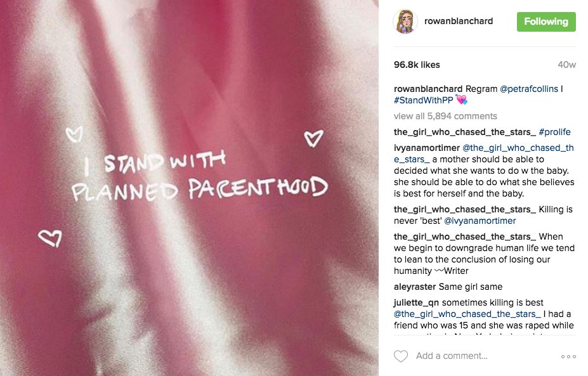
Task: Click rowanblanchard's profile avatar picture
Action: tap(405, 22)
